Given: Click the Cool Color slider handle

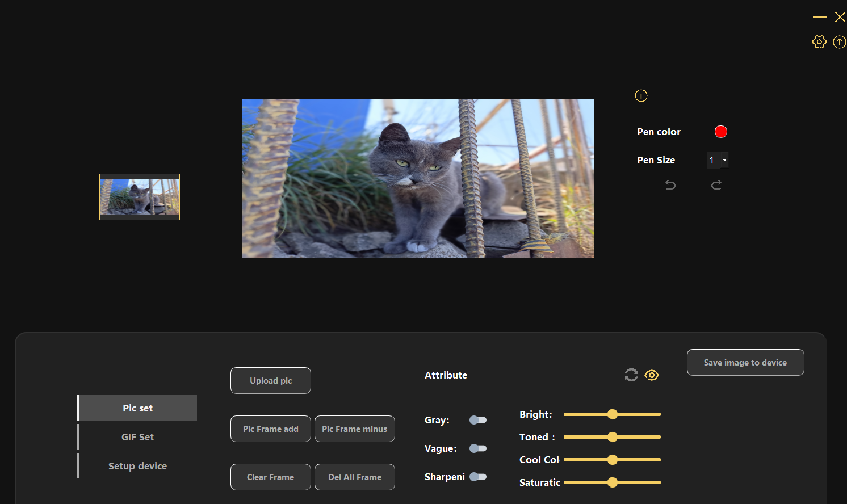Looking at the screenshot, I should (612, 460).
